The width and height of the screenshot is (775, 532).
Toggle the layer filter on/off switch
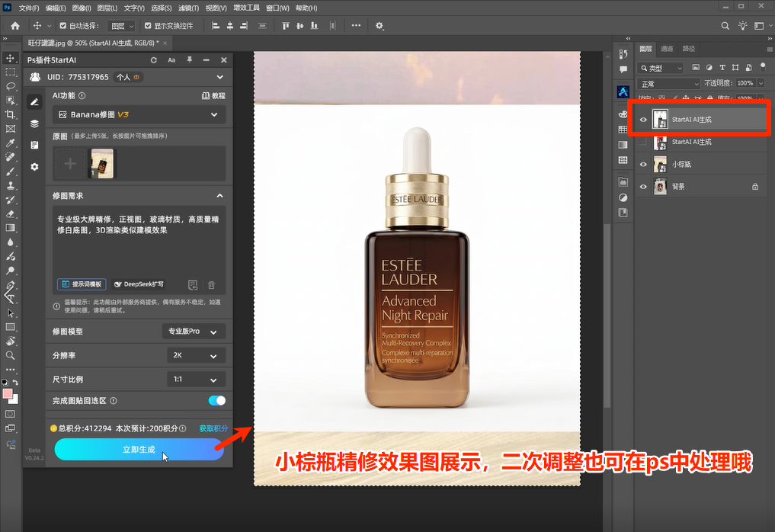pyautogui.click(x=763, y=67)
